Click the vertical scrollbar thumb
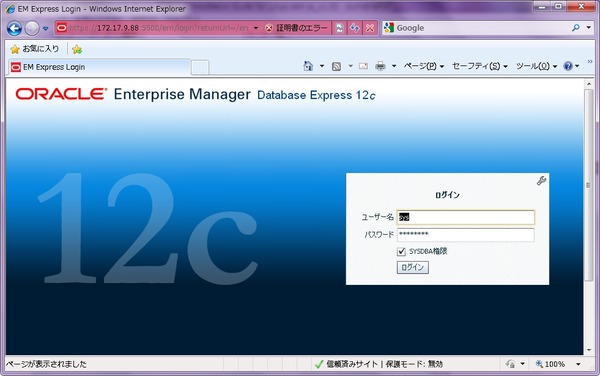 point(589,186)
